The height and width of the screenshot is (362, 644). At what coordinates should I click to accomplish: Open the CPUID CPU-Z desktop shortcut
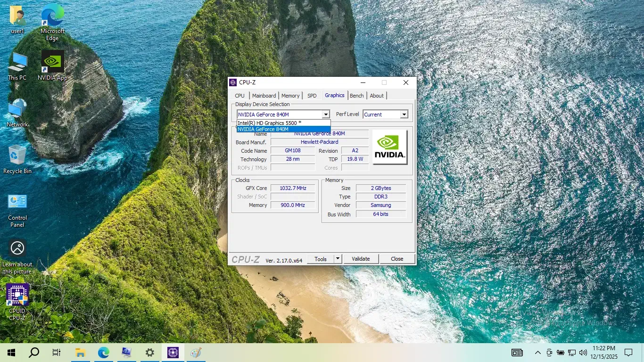coord(17,295)
